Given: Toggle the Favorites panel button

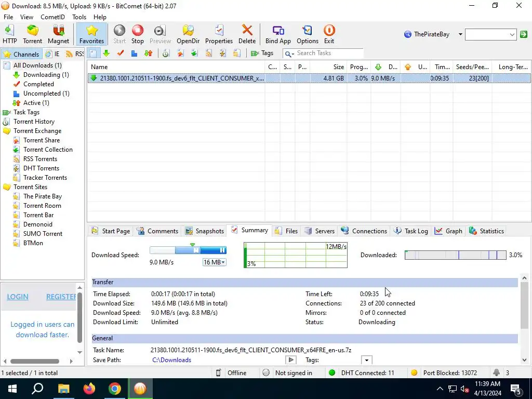Looking at the screenshot, I should 91,34.
